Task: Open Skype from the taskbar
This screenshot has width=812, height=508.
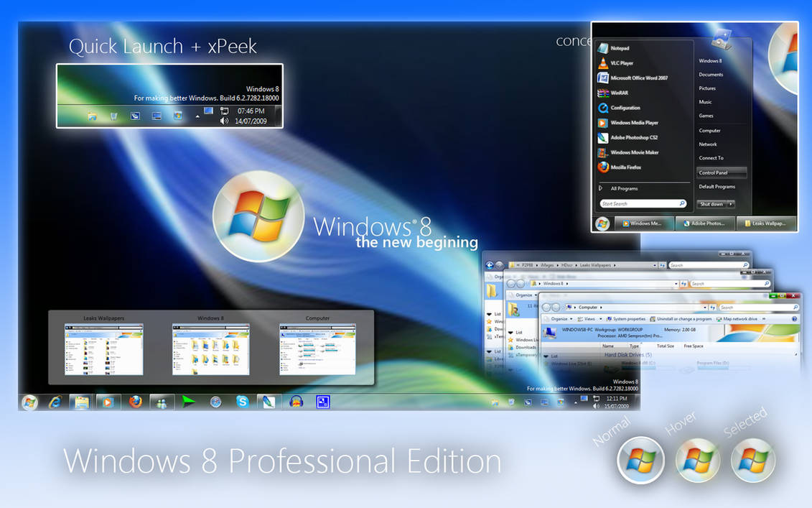Action: point(243,401)
